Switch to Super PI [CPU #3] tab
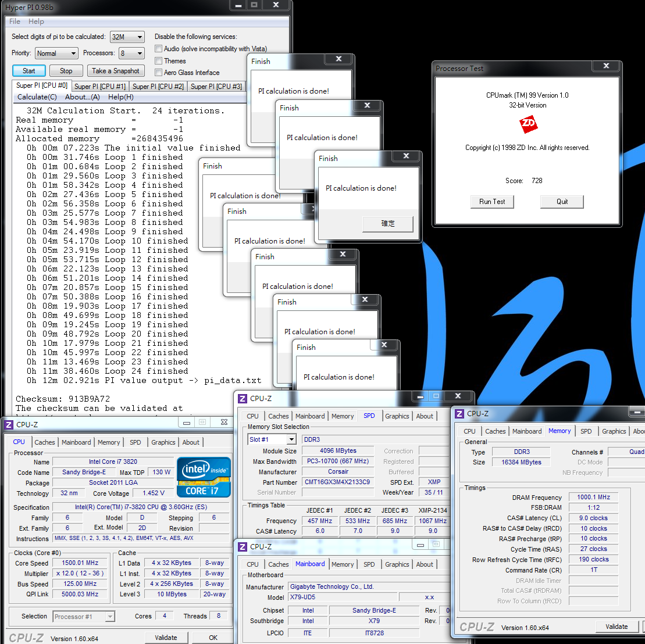 click(216, 86)
